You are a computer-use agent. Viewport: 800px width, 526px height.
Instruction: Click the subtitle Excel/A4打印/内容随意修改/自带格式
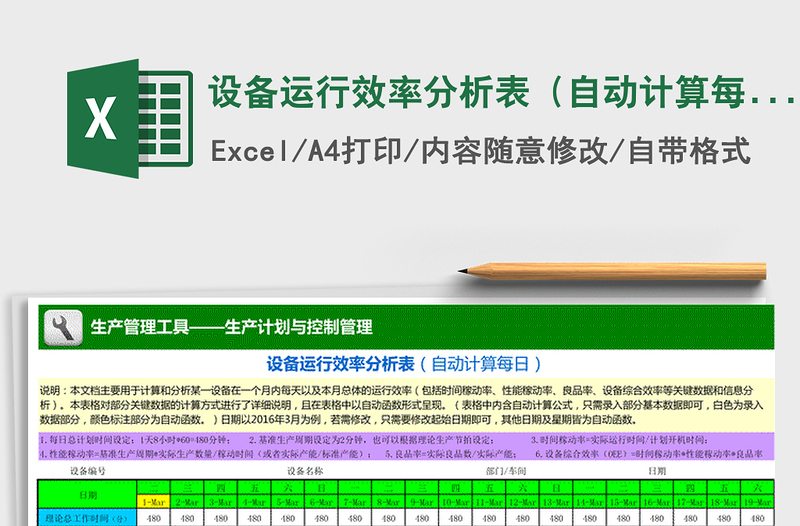click(481, 151)
